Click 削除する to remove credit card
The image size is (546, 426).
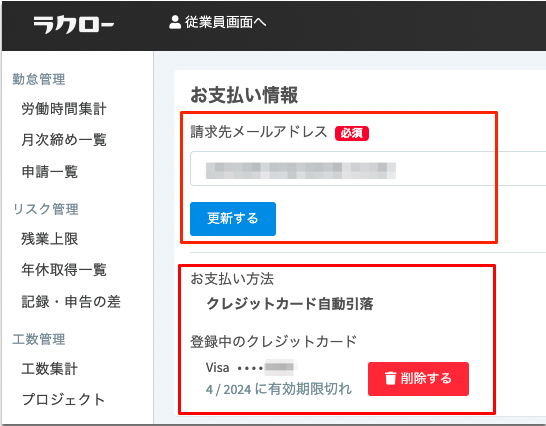point(418,379)
